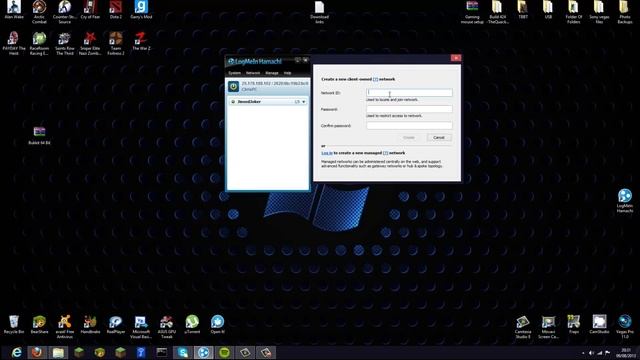Open the Saints Row The Third shortcut
This screenshot has width=640, height=360.
coord(64,43)
